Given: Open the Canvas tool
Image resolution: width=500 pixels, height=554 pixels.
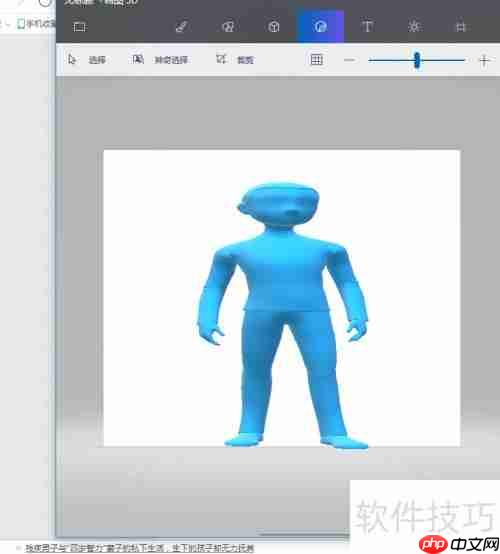Looking at the screenshot, I should coord(460,27).
